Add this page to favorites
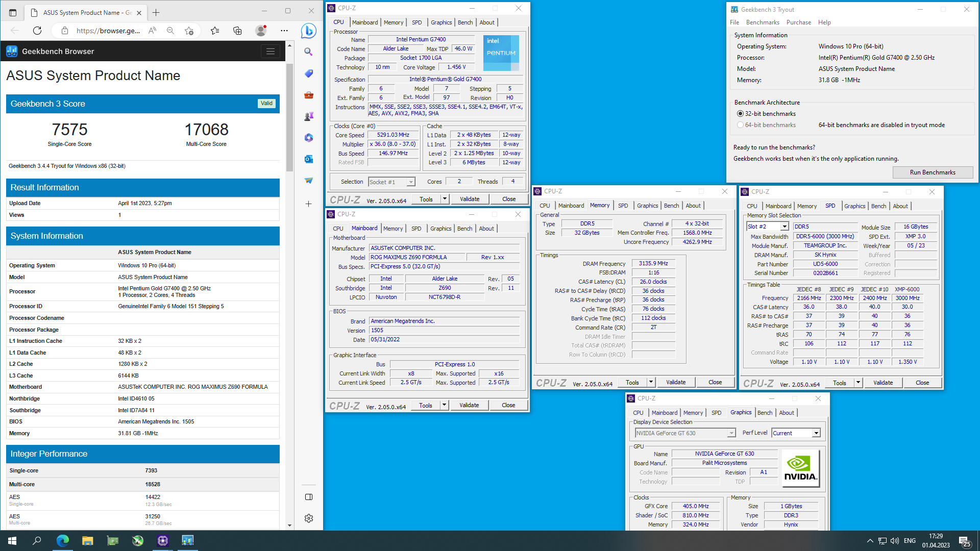 pyautogui.click(x=189, y=31)
